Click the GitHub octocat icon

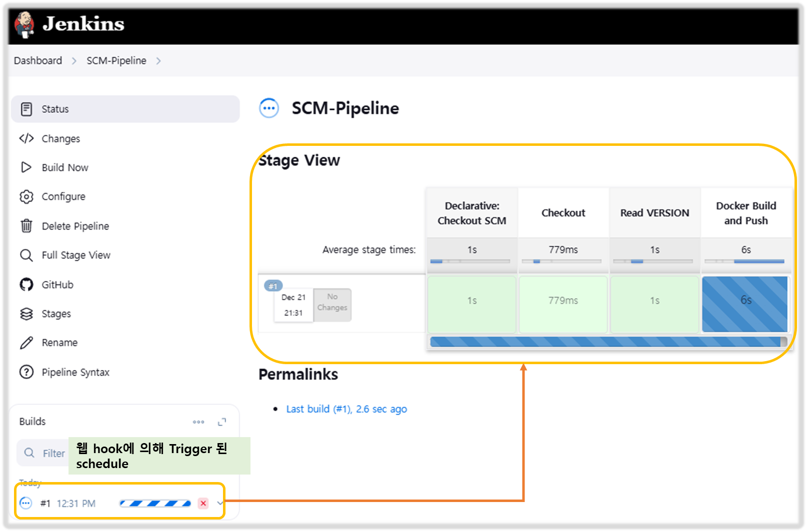[26, 285]
